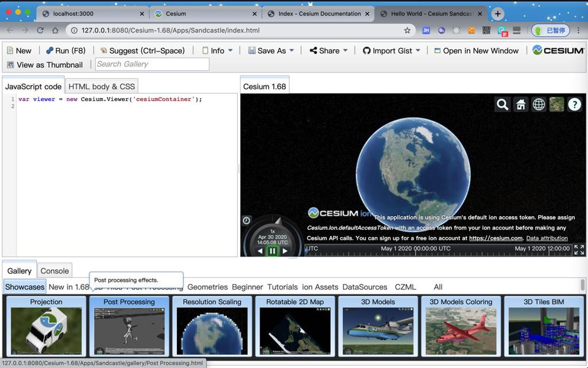Reset camera with the Home view icon
The image size is (588, 368).
tap(520, 104)
